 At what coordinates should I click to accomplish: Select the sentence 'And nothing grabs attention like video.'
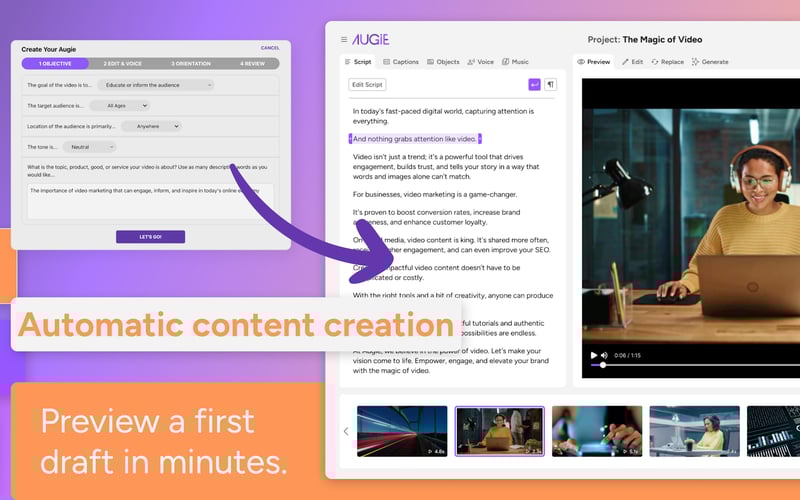(415, 139)
